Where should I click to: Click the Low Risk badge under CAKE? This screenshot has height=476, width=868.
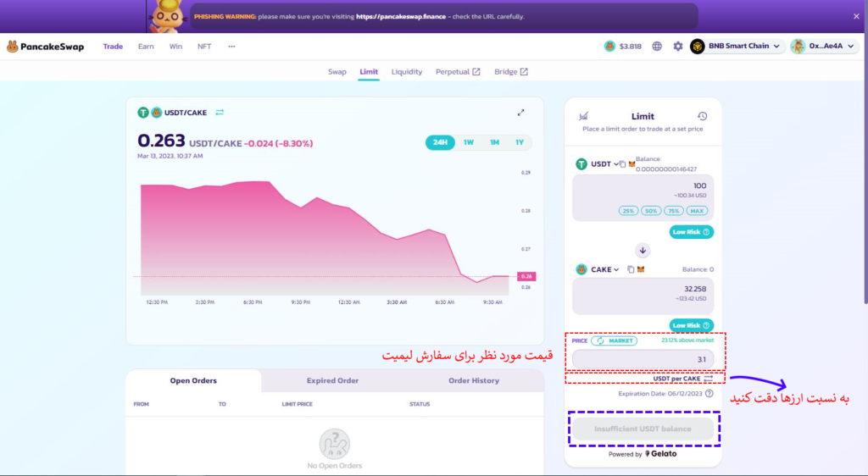pyautogui.click(x=692, y=325)
